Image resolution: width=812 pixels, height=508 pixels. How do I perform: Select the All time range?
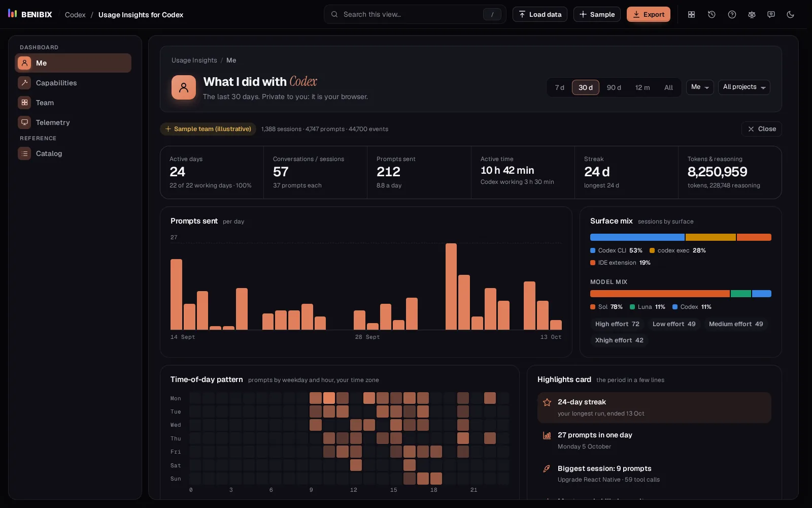point(668,87)
